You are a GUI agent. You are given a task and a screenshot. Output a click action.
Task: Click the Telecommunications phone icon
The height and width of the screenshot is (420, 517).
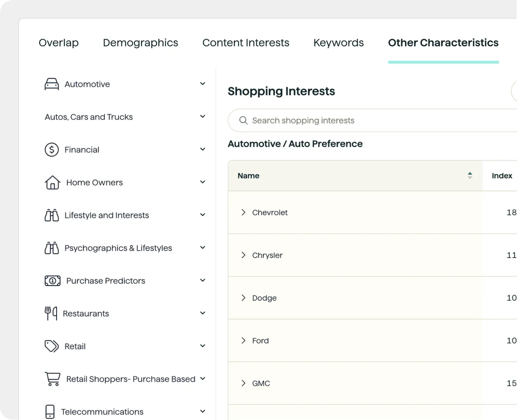(50, 412)
